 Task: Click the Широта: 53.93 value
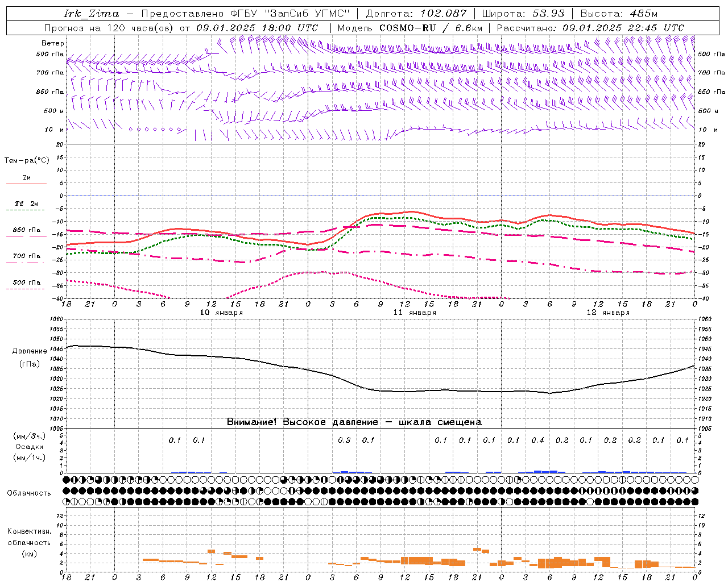[523, 14]
